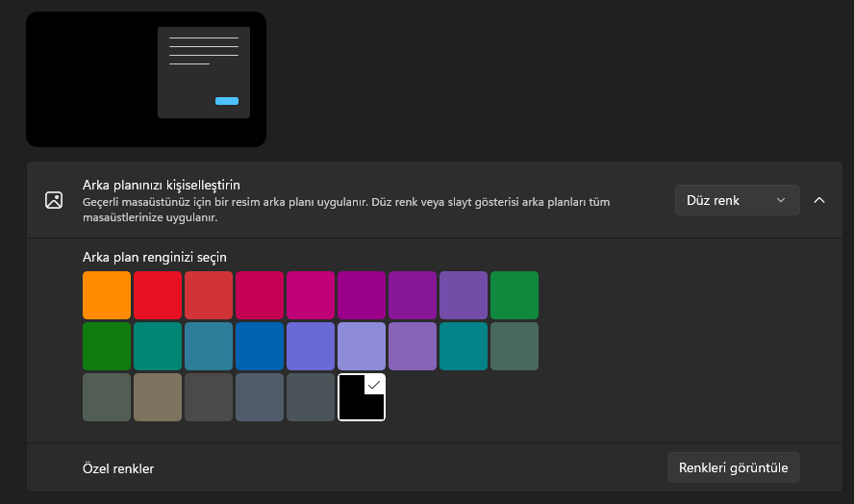Viewport: 854px width, 504px height.
Task: Select the bright red color swatch
Action: tap(158, 295)
